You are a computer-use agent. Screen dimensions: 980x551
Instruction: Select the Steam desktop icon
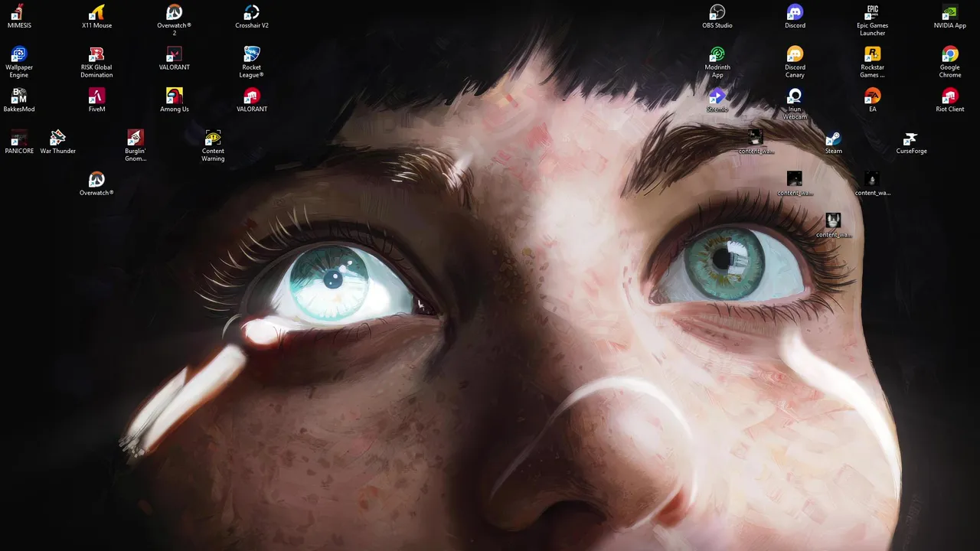[x=833, y=142]
